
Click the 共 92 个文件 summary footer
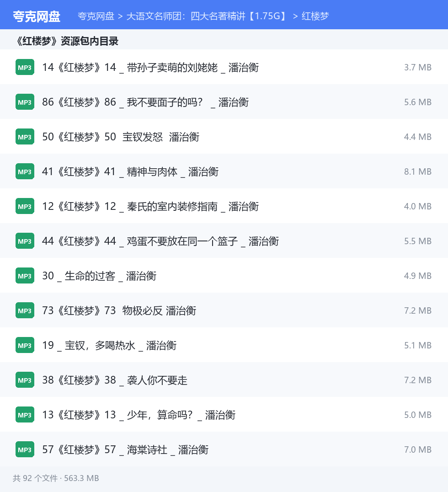[56, 478]
